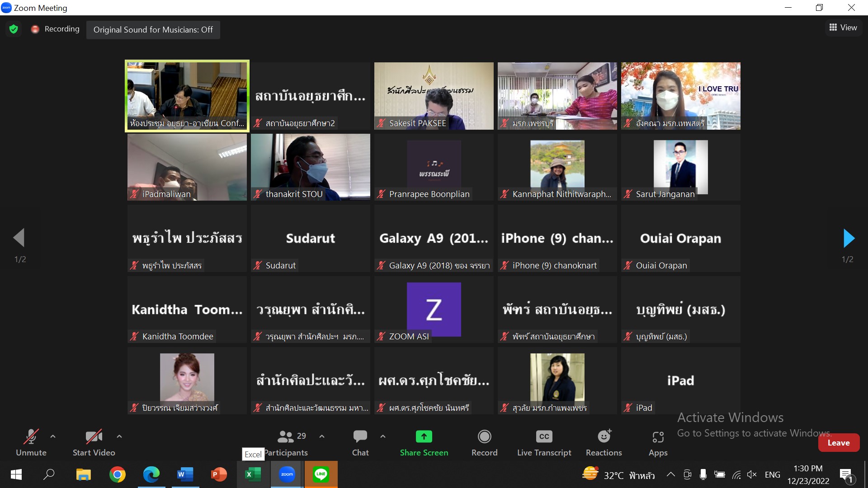The width and height of the screenshot is (868, 488).
Task: Click the ZOOM ASI purple Z avatar
Action: click(x=434, y=310)
